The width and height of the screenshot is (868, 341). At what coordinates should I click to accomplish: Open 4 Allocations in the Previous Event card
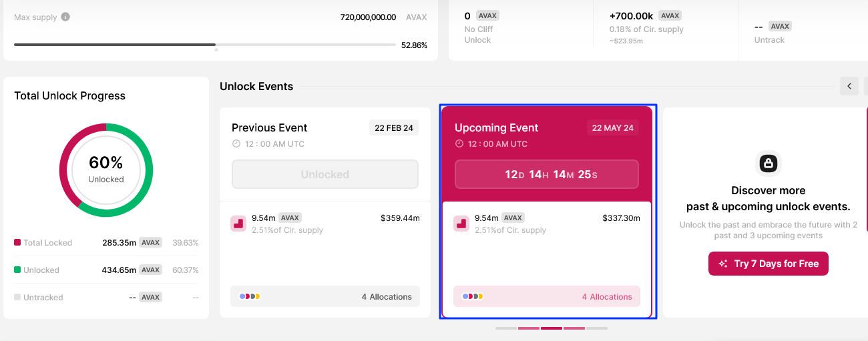[x=387, y=297]
